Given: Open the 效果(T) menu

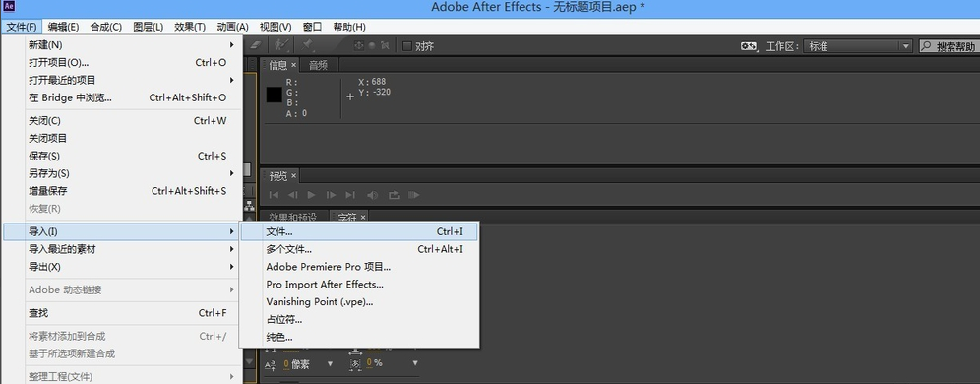Looking at the screenshot, I should (190, 27).
